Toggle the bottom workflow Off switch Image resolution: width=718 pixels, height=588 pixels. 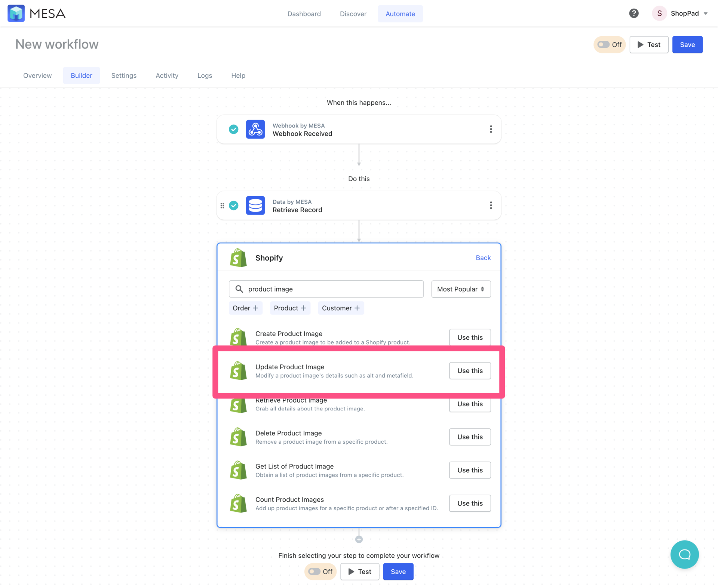click(x=314, y=572)
